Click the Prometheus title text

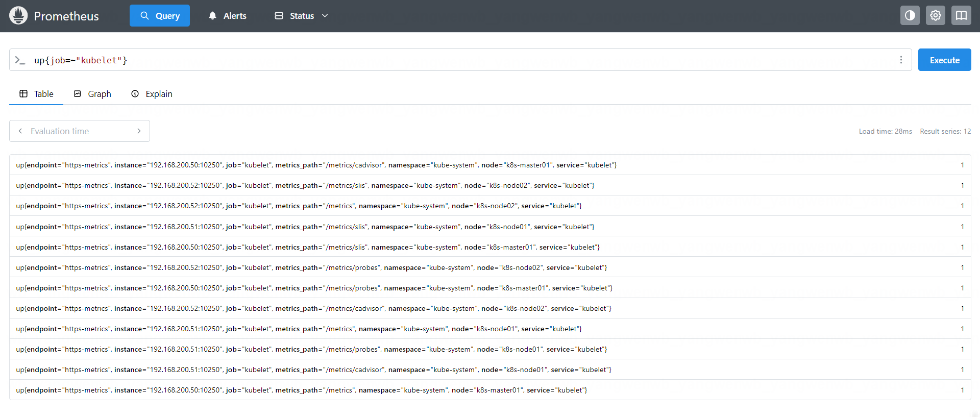coord(66,16)
